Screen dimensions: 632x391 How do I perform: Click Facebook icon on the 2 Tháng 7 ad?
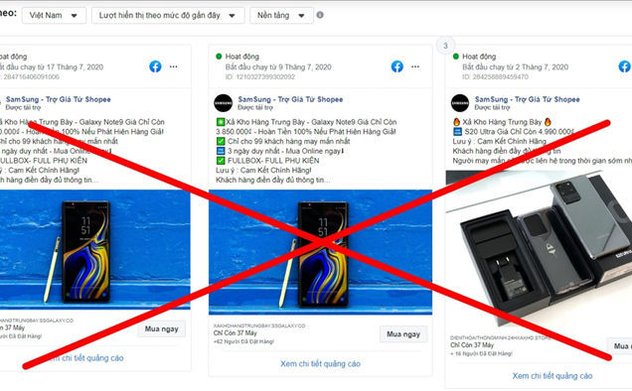coord(625,67)
